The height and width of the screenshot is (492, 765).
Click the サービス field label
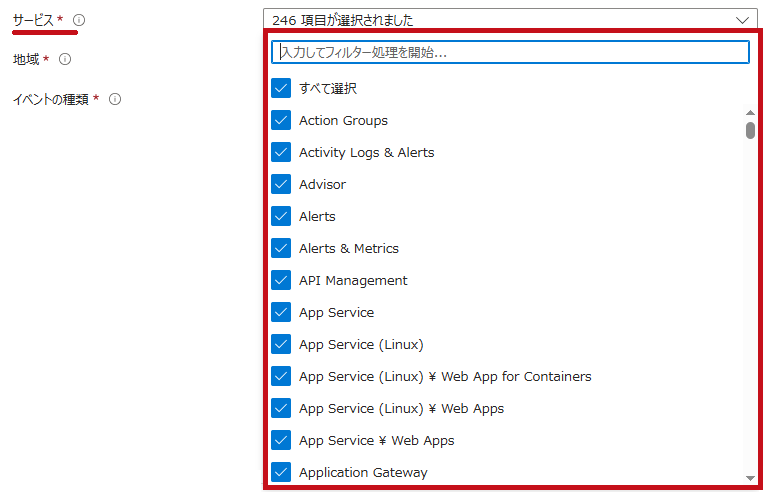(33, 20)
